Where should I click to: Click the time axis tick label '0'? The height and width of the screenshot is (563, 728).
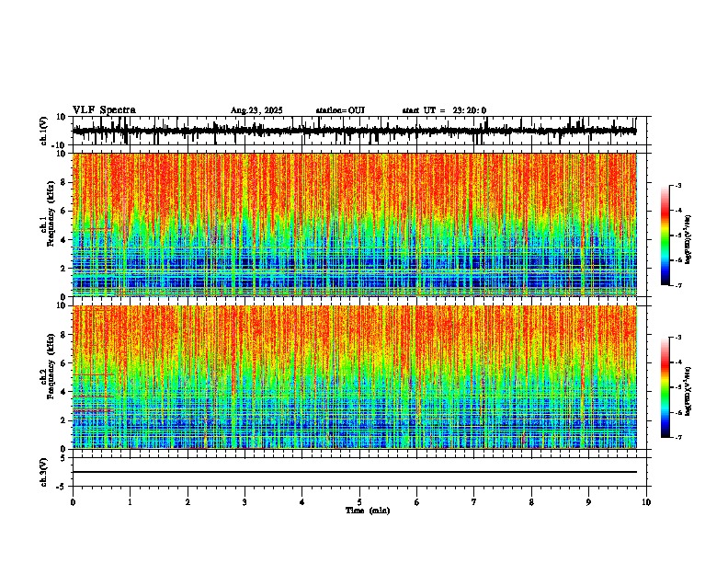pos(73,502)
